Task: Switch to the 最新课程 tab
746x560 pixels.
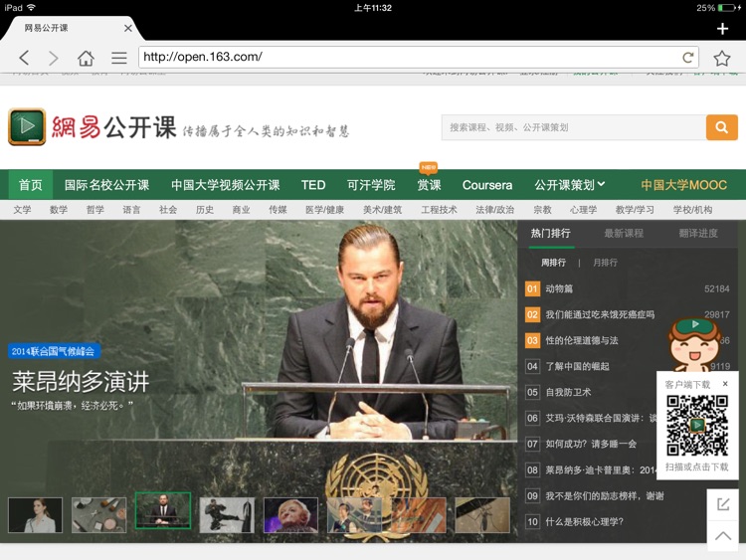Action: coord(624,233)
